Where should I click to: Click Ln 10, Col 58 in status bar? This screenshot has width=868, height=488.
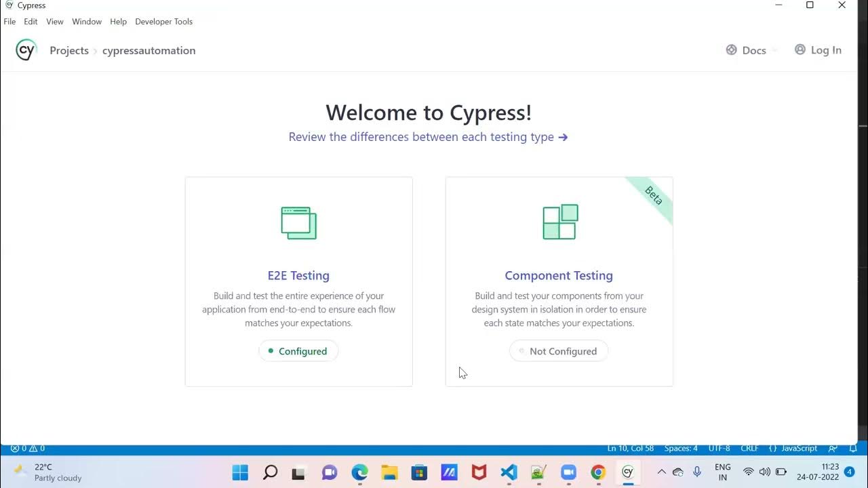pyautogui.click(x=631, y=448)
